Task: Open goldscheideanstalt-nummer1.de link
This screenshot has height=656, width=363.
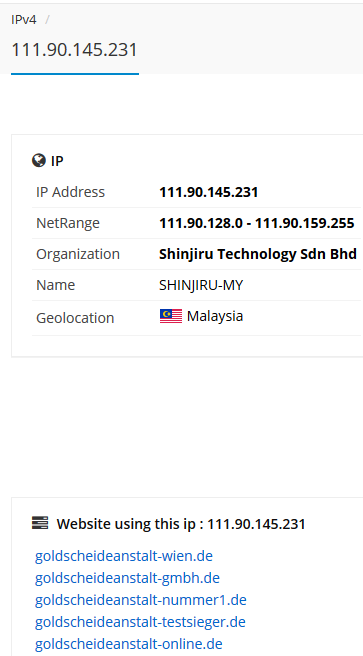Action: pyautogui.click(x=141, y=600)
